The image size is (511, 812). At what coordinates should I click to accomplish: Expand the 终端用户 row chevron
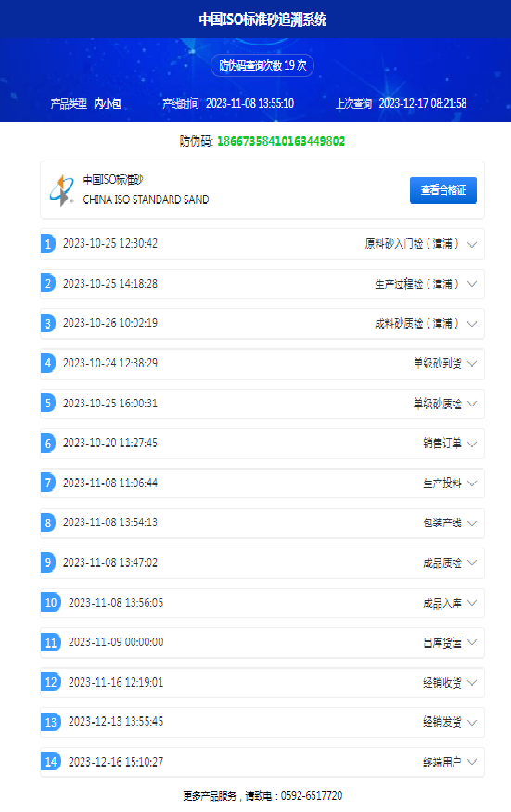[x=472, y=762]
